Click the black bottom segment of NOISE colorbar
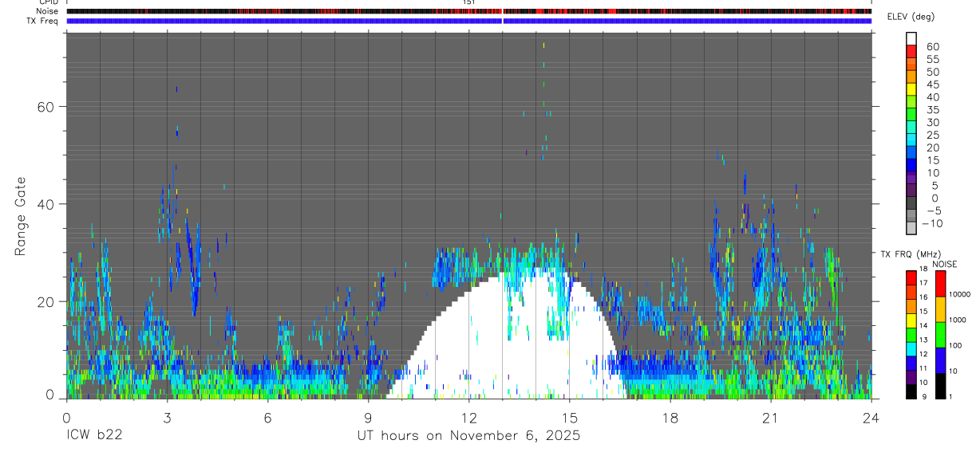980x452 pixels. point(939,386)
